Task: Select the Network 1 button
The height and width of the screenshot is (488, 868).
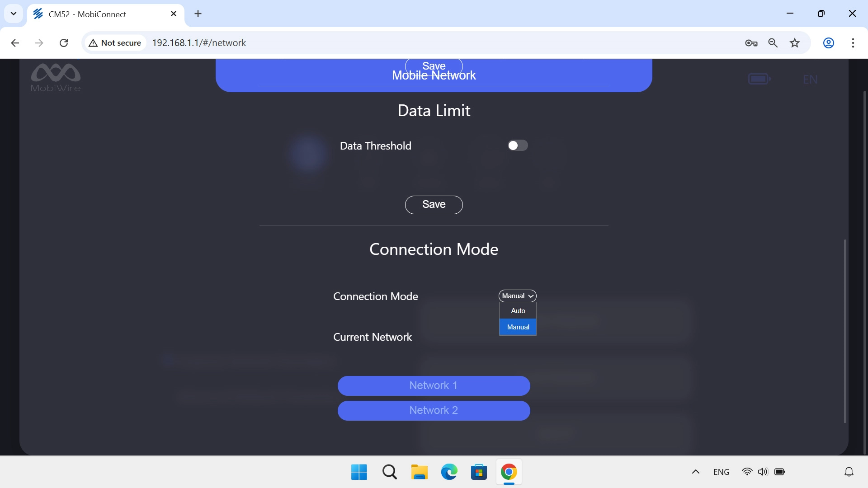Action: coord(434,385)
